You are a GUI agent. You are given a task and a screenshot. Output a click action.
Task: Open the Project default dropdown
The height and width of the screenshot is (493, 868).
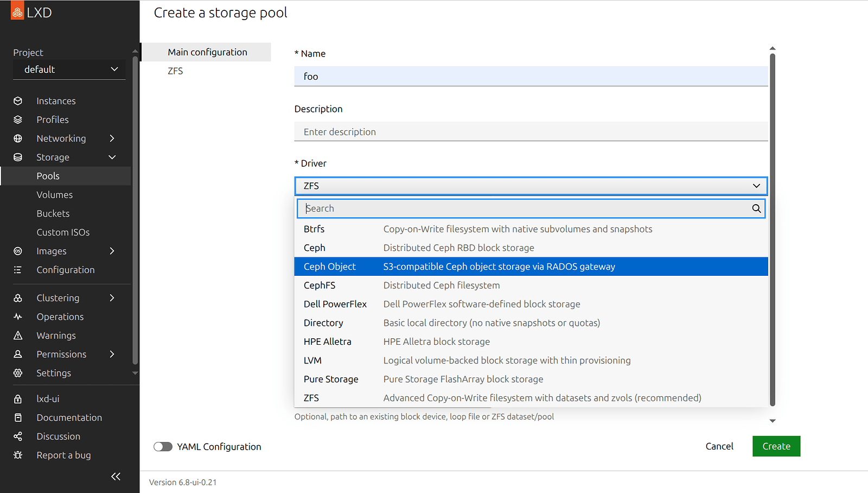69,69
